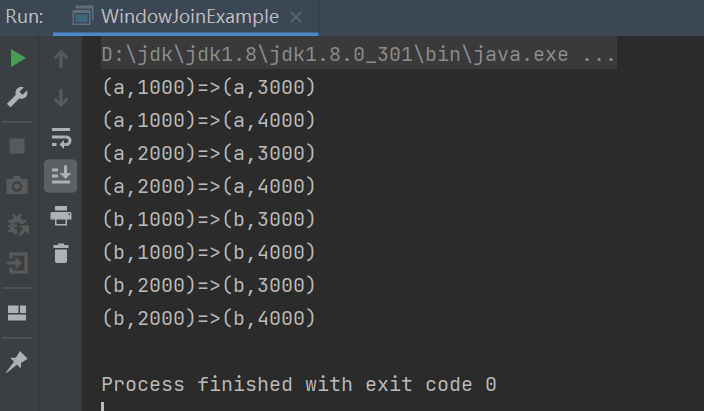Open run configuration wrench settings

click(18, 97)
